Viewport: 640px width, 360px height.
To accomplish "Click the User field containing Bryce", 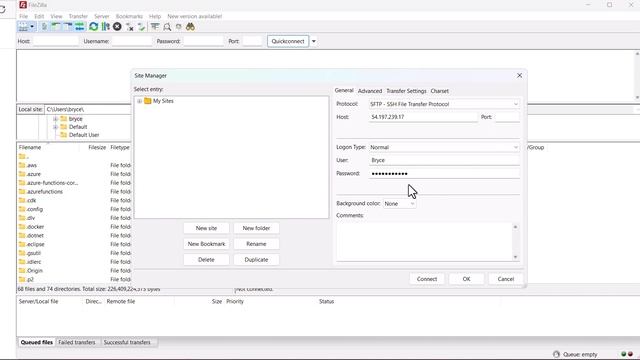I will (x=444, y=160).
